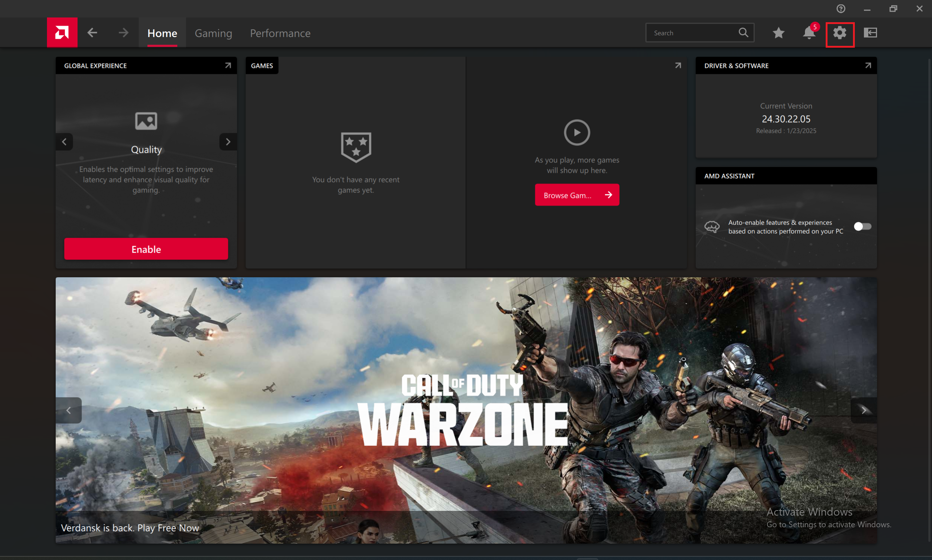Click the AMD ASSISTANT heading
Viewport: 932px width, 560px height.
(729, 176)
